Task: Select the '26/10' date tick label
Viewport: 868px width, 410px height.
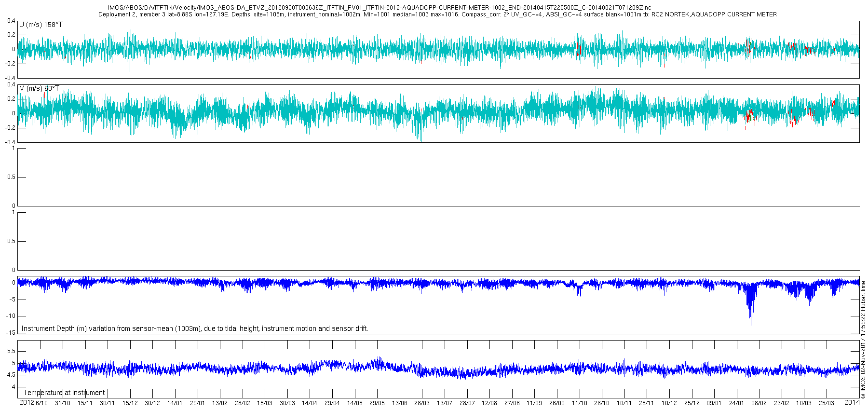Action: click(x=601, y=403)
